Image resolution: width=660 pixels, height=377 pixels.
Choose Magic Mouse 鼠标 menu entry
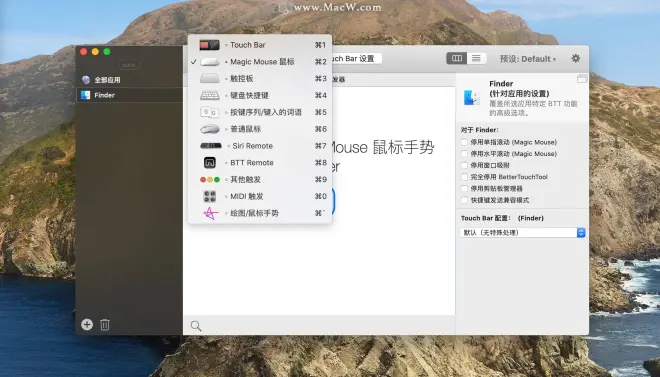coord(260,61)
